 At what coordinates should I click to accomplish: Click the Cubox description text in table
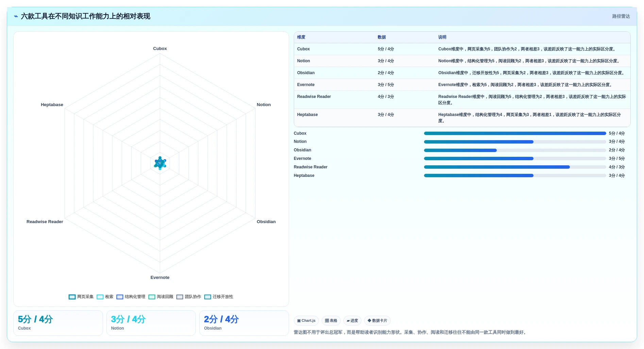pos(527,49)
